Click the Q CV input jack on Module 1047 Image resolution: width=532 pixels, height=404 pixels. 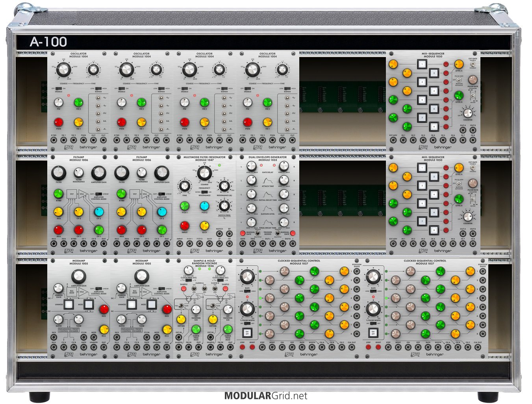[209, 244]
